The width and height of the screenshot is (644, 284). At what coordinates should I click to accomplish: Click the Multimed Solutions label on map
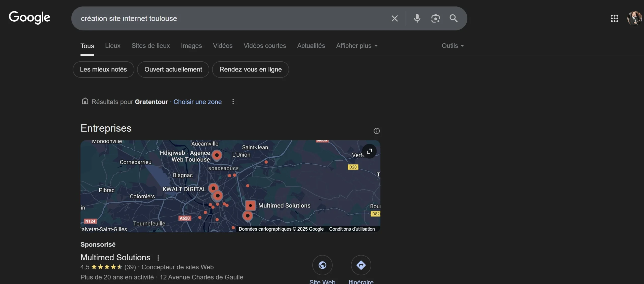click(x=284, y=205)
